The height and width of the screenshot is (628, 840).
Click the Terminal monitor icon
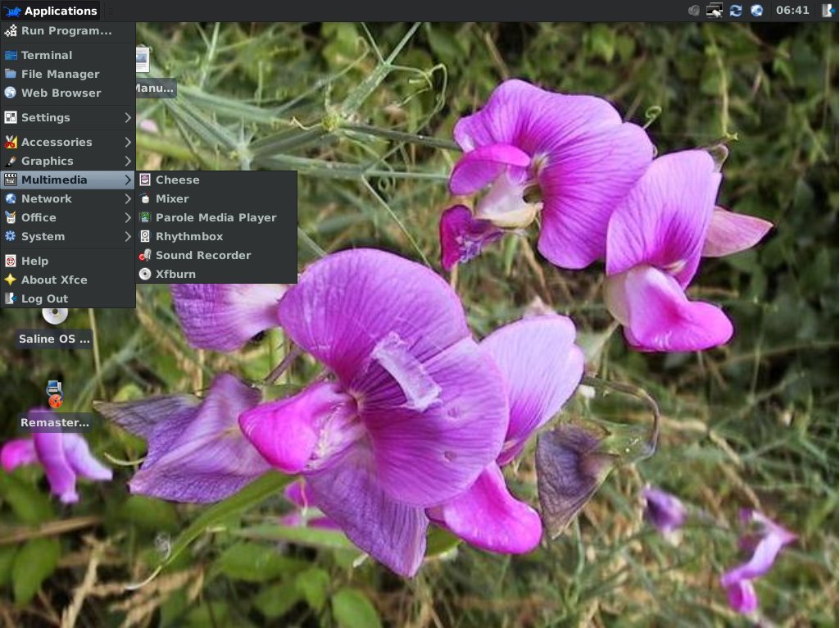(x=10, y=55)
